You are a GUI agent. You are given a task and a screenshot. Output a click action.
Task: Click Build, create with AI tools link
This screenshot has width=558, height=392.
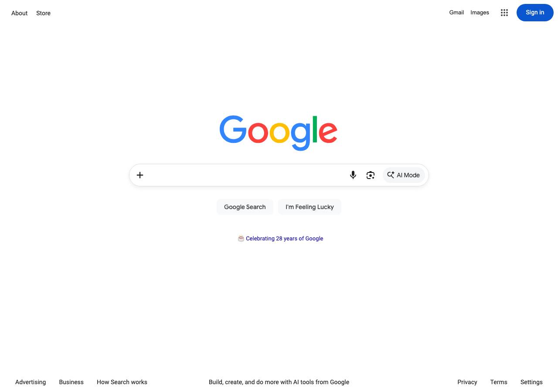279,382
